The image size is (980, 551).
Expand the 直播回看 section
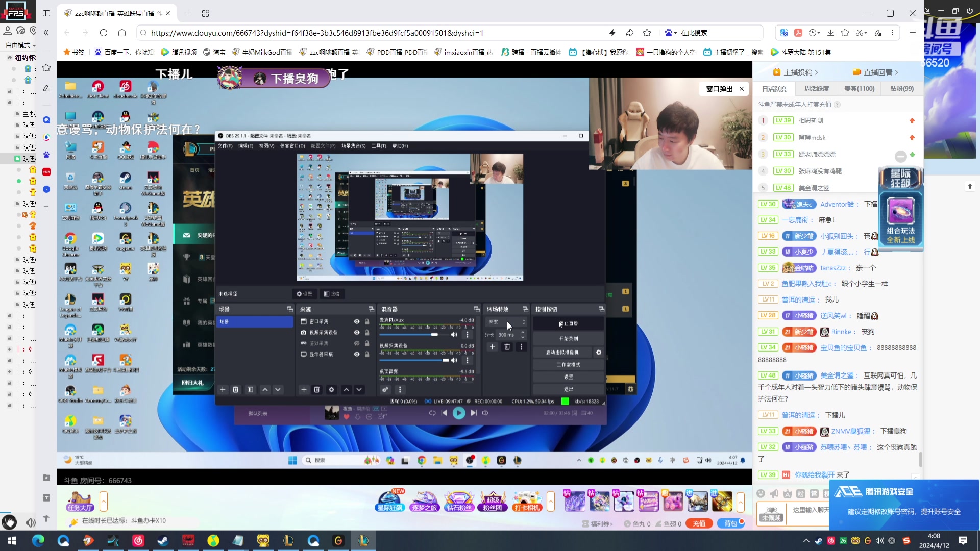pos(875,72)
